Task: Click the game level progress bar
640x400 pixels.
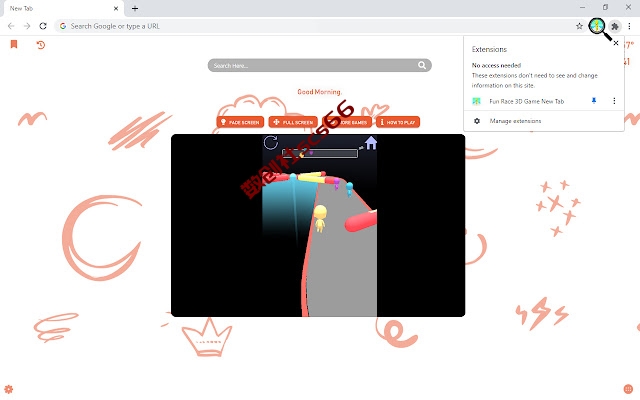Action: tap(320, 153)
